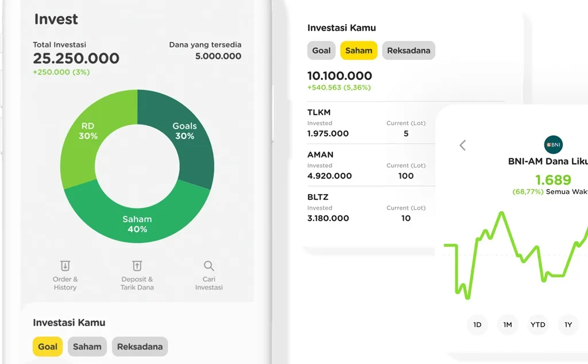
Task: Set chart range to 1M
Action: [x=508, y=324]
